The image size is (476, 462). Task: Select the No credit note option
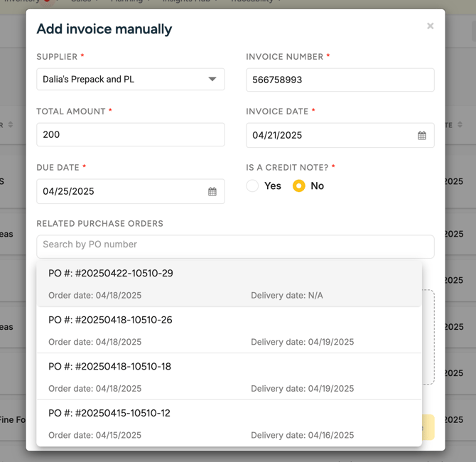[299, 186]
